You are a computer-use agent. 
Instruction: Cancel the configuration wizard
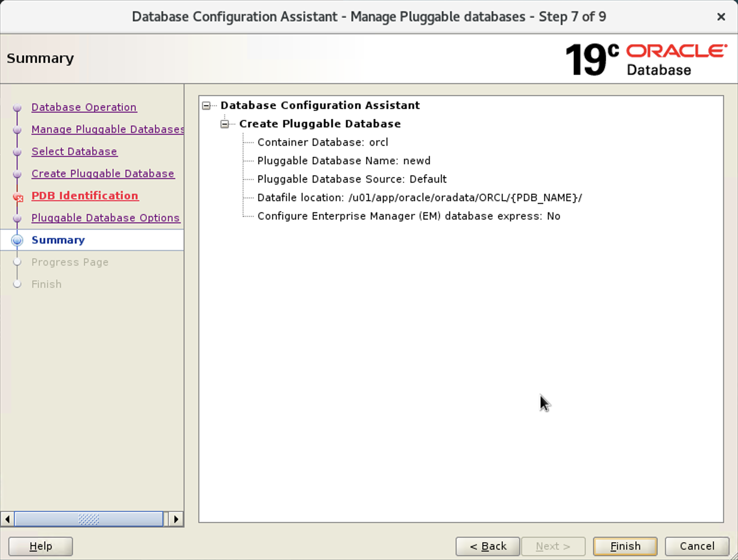click(x=697, y=546)
